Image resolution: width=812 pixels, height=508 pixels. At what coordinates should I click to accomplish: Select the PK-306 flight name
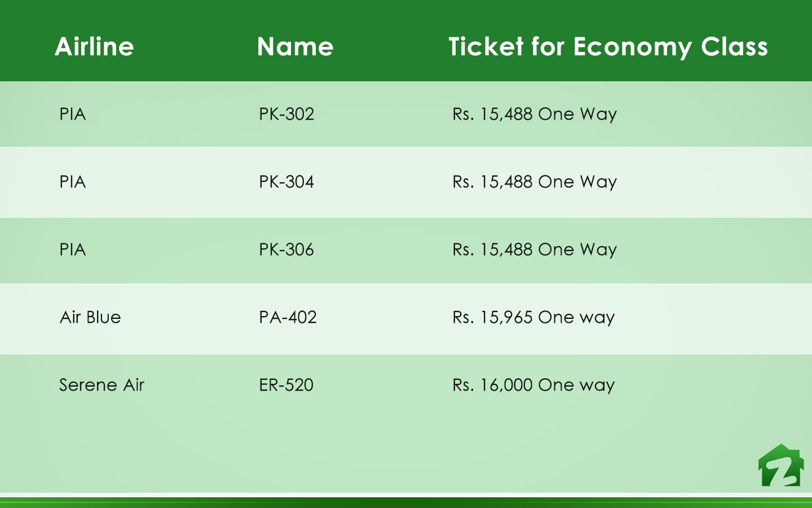pos(286,249)
